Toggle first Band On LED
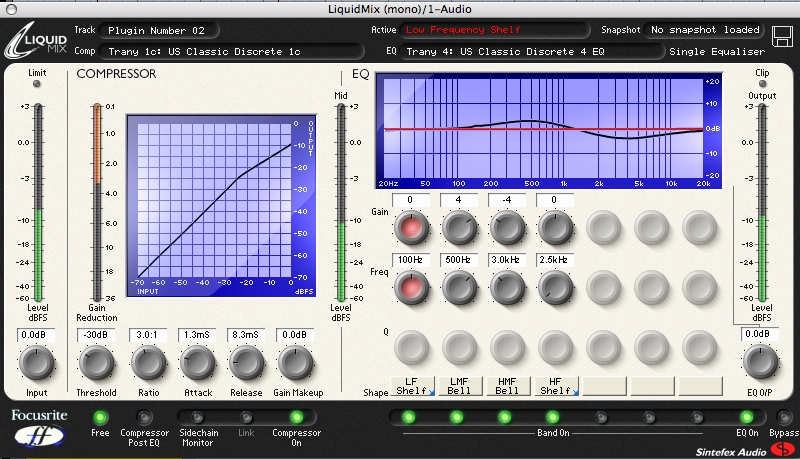Image resolution: width=800 pixels, height=459 pixels. click(409, 417)
